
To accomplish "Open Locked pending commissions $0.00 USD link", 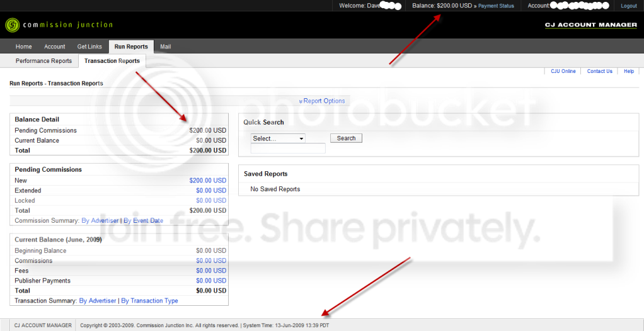I will (x=211, y=201).
